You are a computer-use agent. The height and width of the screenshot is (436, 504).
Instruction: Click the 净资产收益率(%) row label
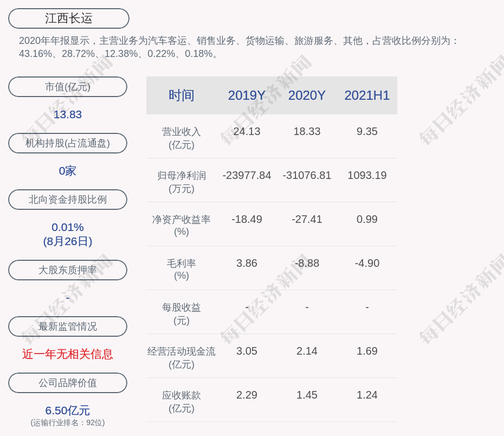[x=182, y=226]
